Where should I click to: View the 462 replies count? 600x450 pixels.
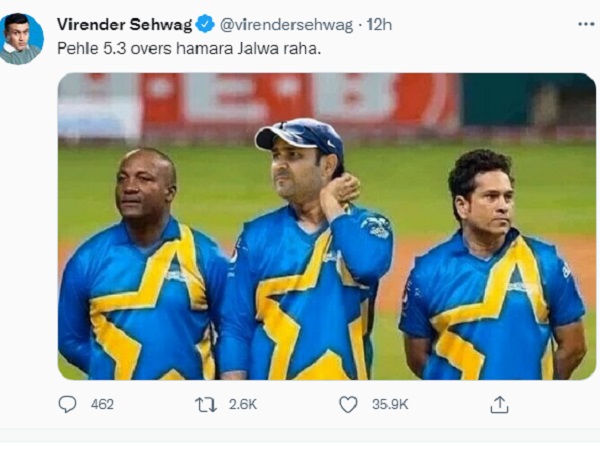102,404
